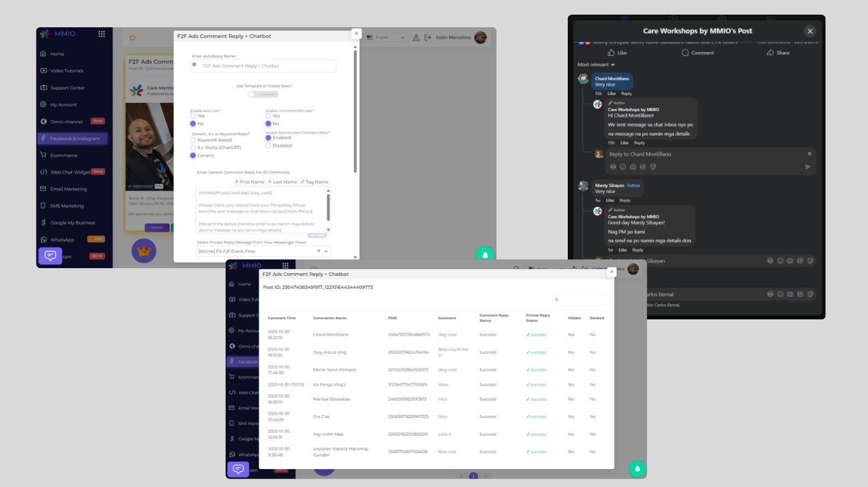The height and width of the screenshot is (487, 868).
Task: Click the search field above the comment table
Action: [580, 300]
